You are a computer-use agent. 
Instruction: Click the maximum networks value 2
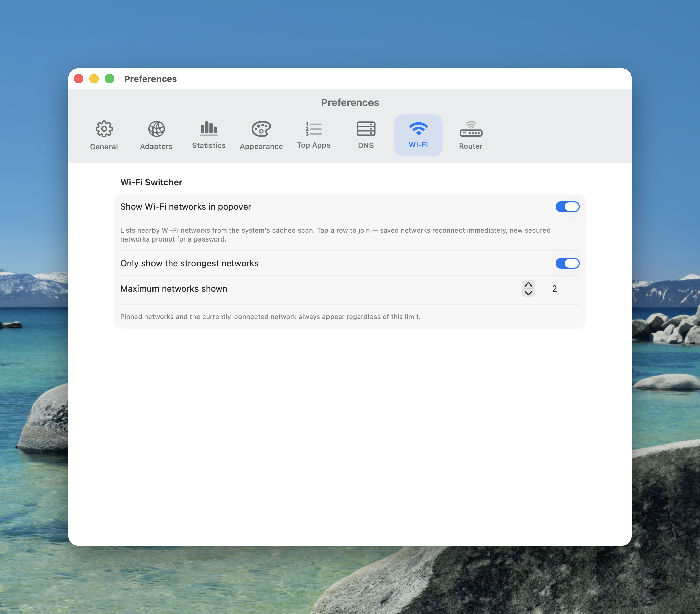(554, 289)
